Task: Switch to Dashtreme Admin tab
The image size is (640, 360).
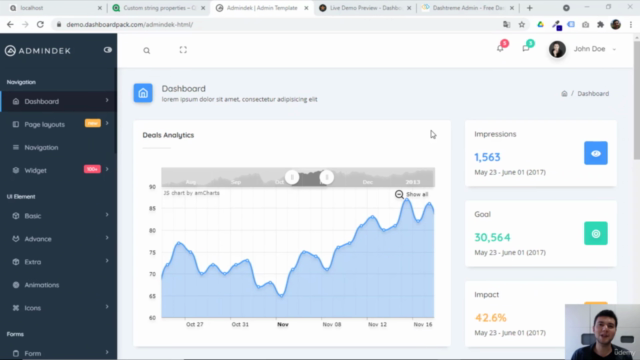Action: [468, 8]
